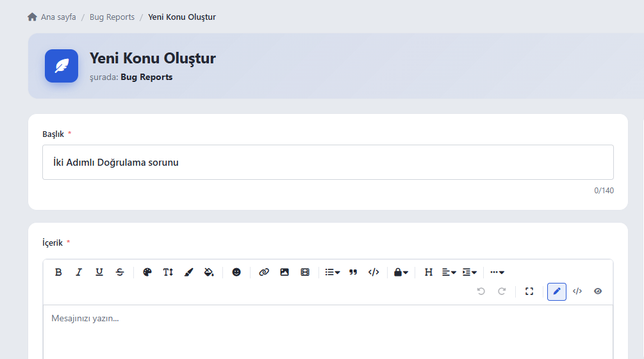Toggle strikethrough formatting
This screenshot has height=359, width=644.
tap(120, 272)
